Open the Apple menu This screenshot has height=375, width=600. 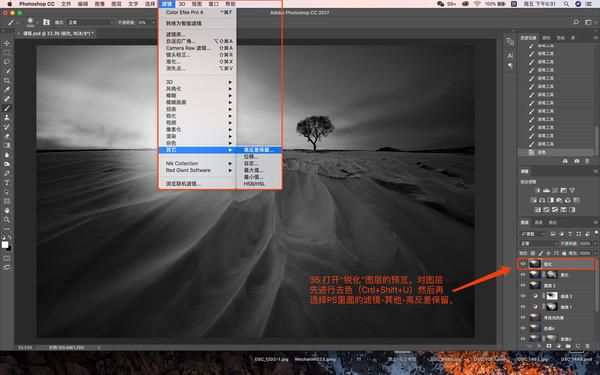coord(9,4)
